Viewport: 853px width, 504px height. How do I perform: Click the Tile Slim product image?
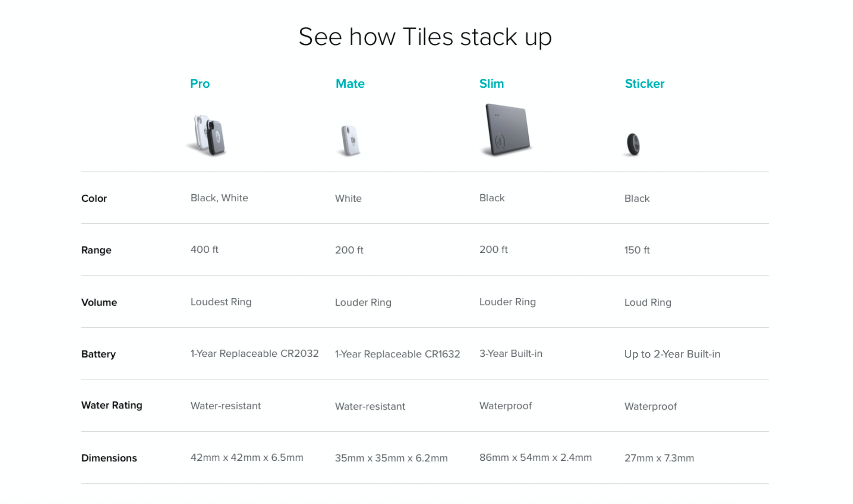click(507, 130)
